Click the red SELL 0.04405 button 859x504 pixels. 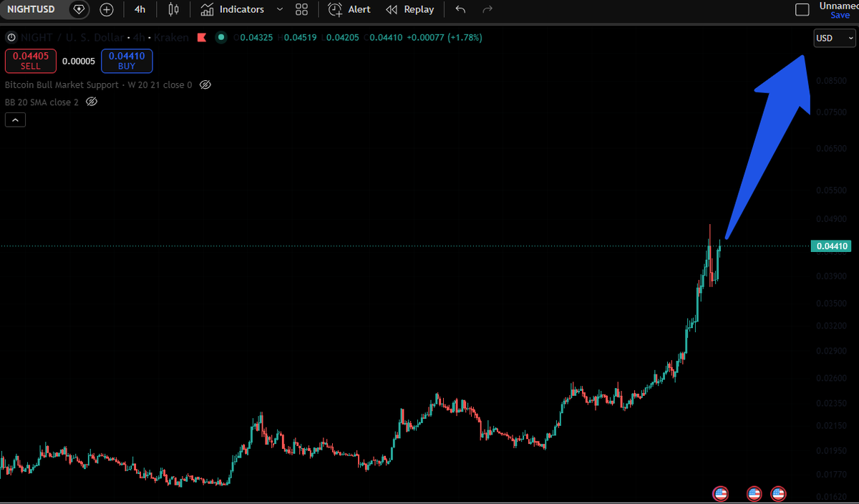point(31,61)
